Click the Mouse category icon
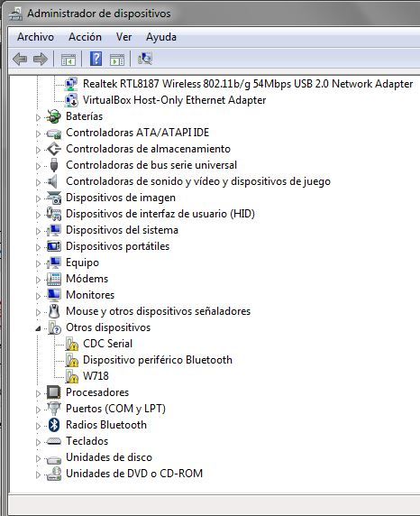The width and height of the screenshot is (420, 516). click(x=54, y=311)
